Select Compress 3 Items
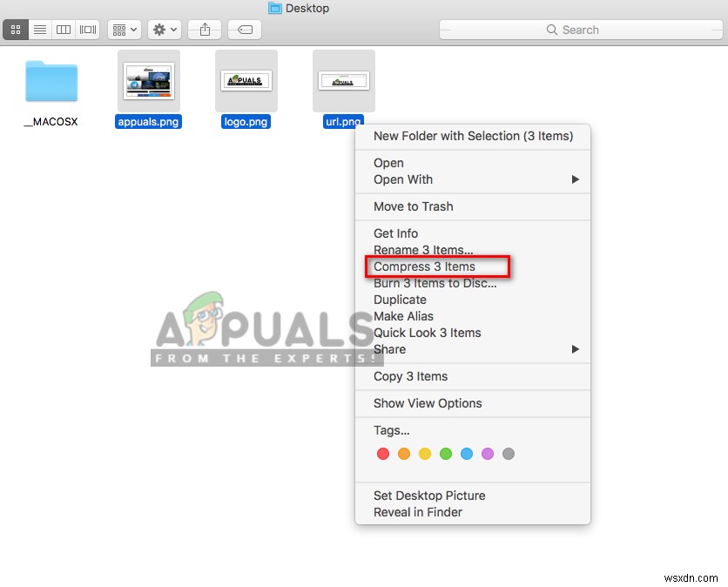 [423, 267]
